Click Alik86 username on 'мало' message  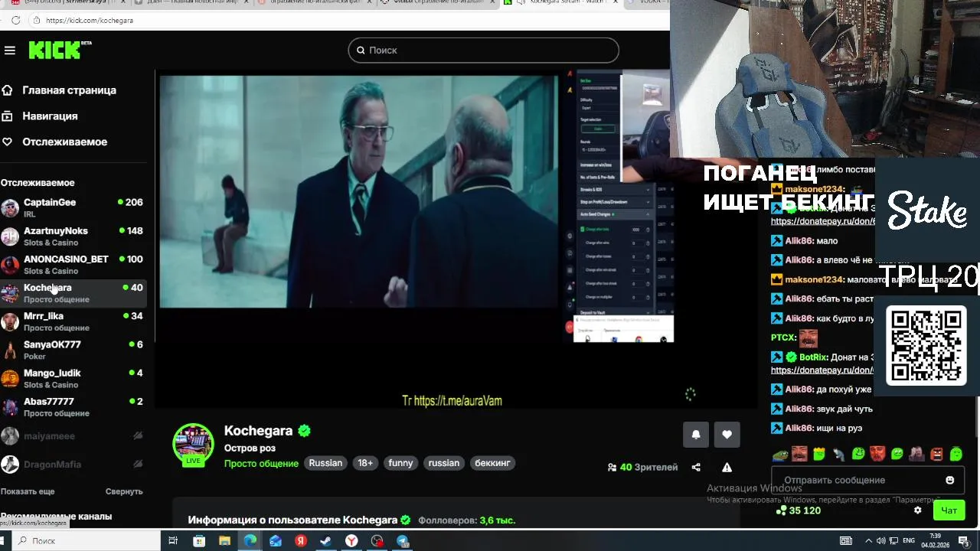(799, 241)
